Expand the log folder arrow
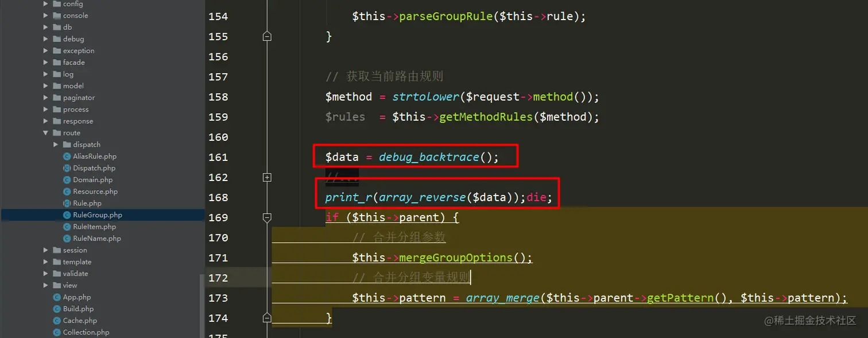Viewport: 868px width, 338px height. click(46, 74)
